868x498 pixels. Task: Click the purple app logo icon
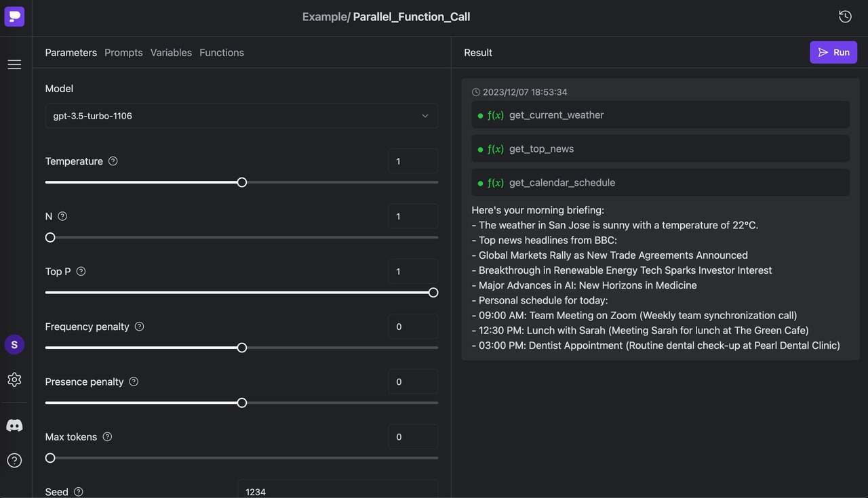pyautogui.click(x=14, y=16)
